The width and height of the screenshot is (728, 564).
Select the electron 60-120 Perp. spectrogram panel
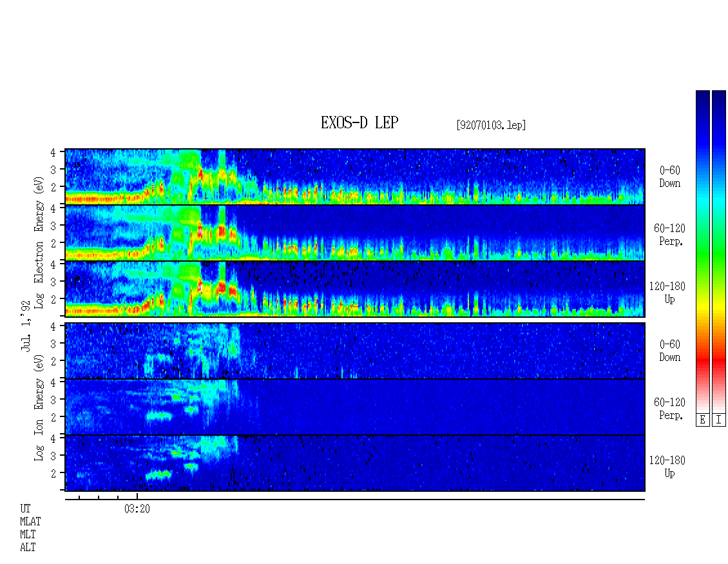(355, 233)
